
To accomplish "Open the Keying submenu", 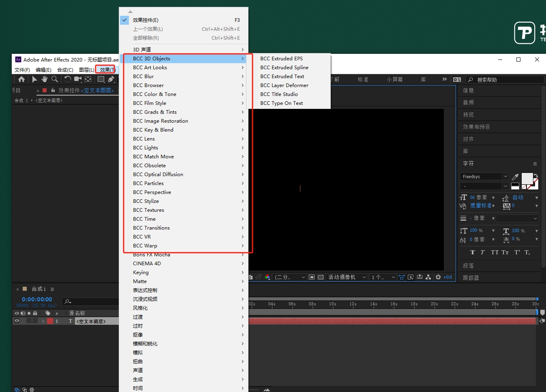I will [184, 272].
